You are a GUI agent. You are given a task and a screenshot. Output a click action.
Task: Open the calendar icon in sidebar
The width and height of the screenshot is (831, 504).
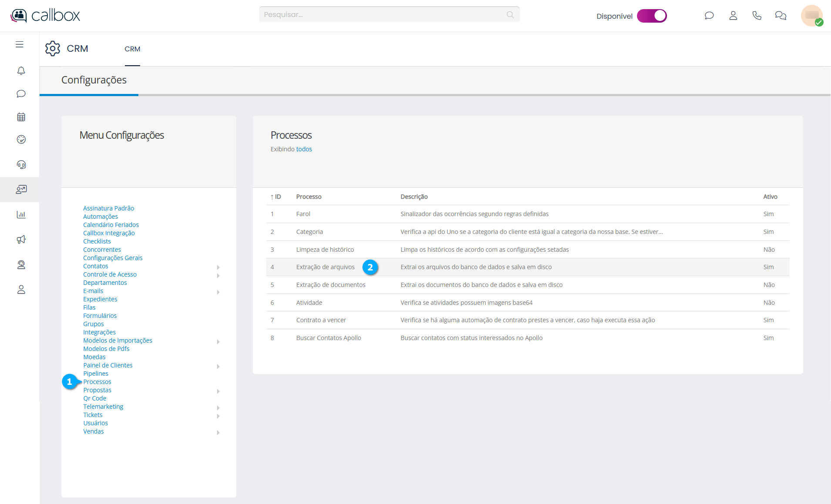[21, 117]
